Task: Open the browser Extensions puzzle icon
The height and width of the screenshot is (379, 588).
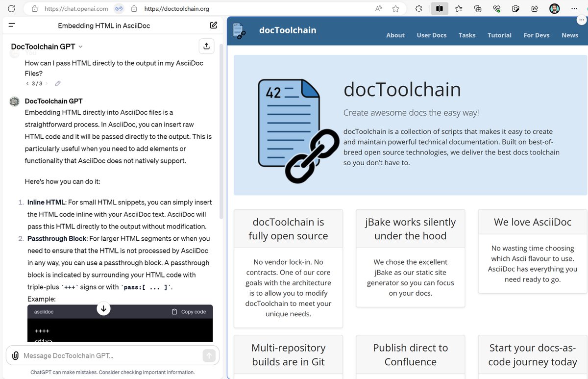Action: click(419, 9)
